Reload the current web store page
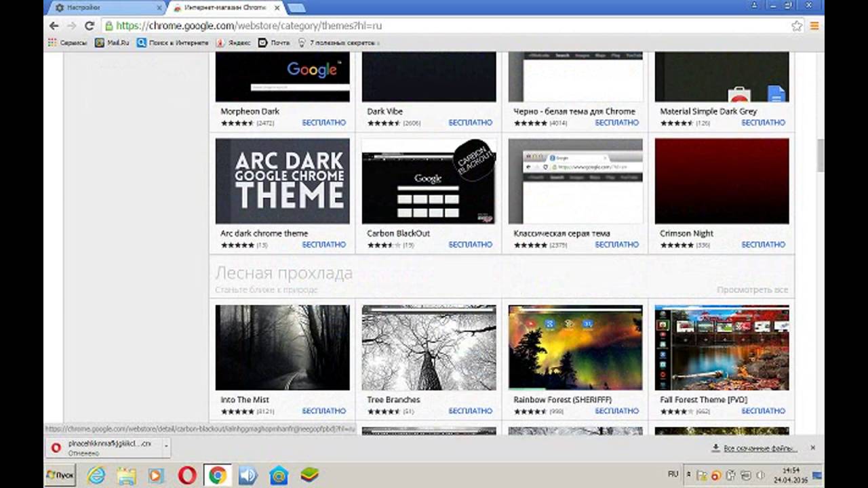 pos(89,26)
